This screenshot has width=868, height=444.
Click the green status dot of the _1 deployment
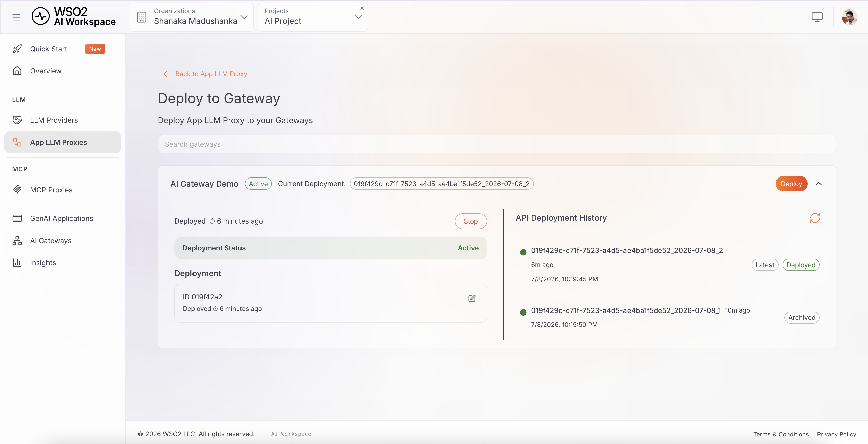click(523, 312)
